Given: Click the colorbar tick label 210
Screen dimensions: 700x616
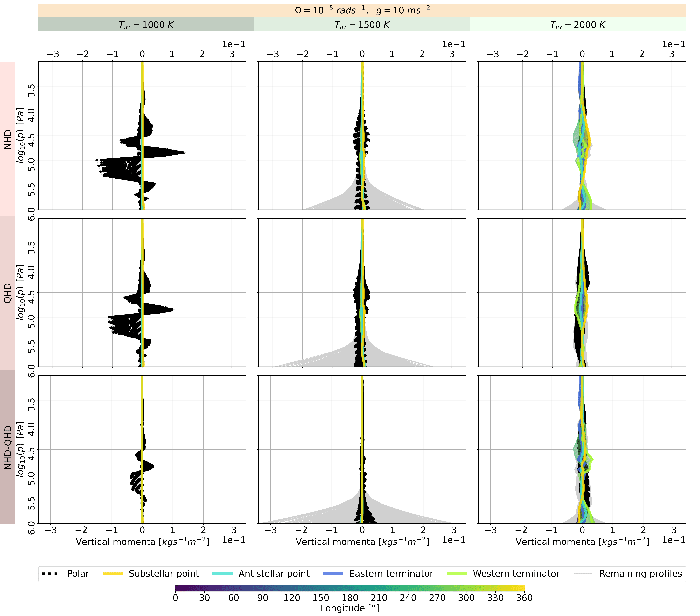Looking at the screenshot, I should (379, 598).
